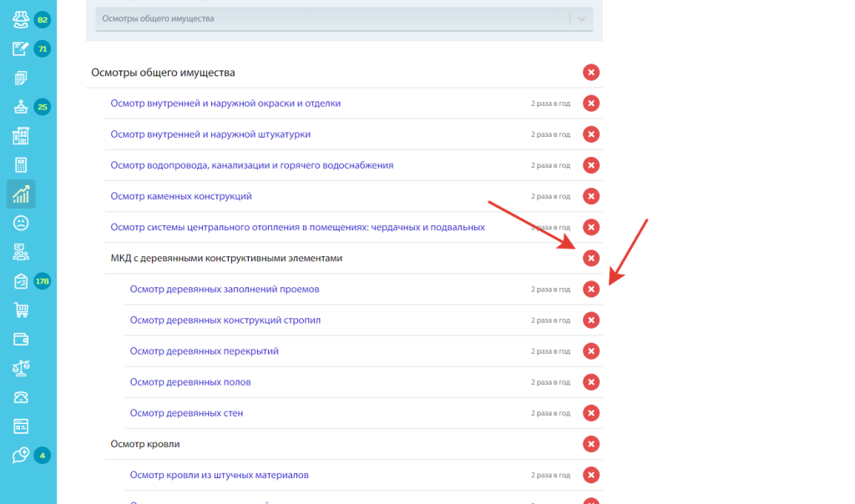The image size is (855, 504).
Task: Remove 'Осмотр внутренней и наружной штукатурки' row
Action: tap(591, 134)
